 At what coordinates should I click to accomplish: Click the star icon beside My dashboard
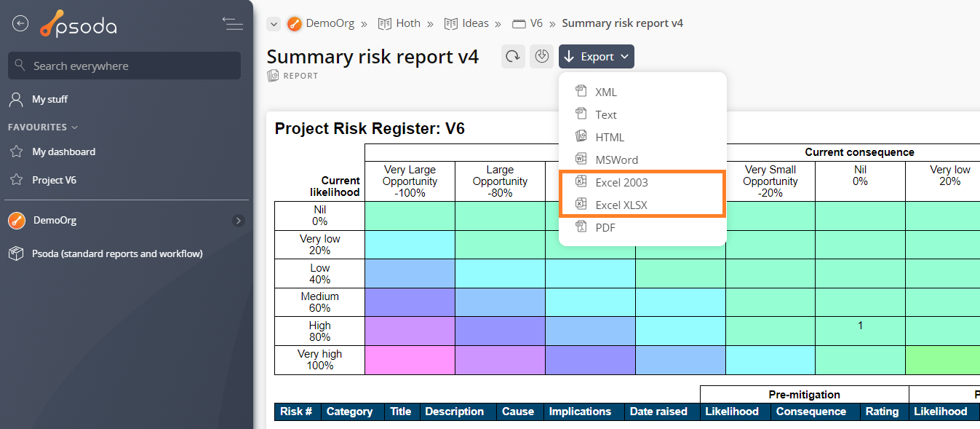coord(16,151)
